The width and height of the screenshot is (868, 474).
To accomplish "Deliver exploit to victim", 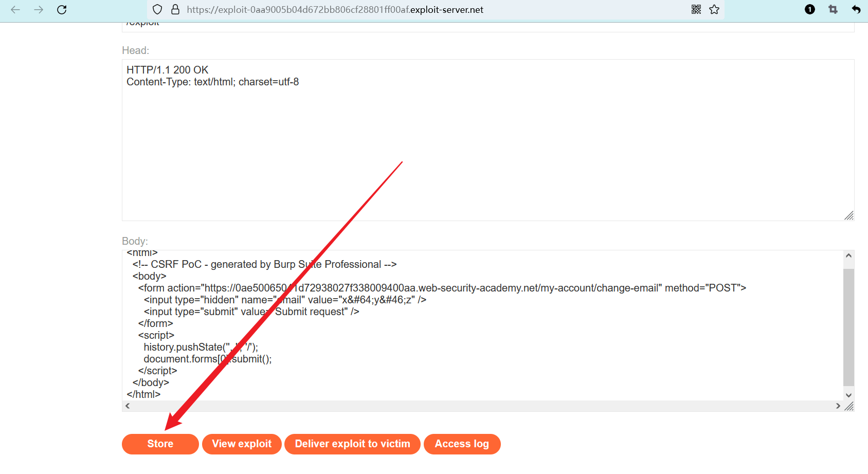I will (353, 444).
